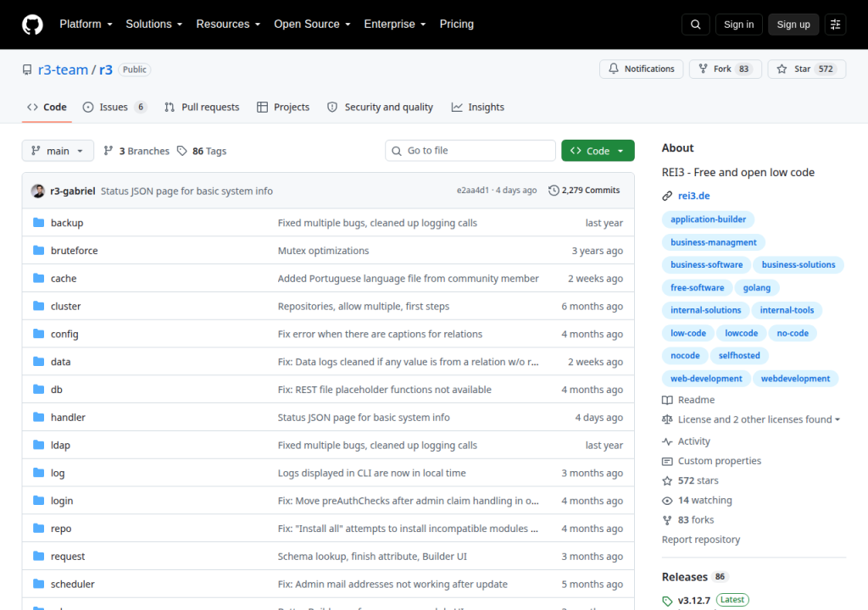Open the search magnifier in the header

[x=695, y=25]
